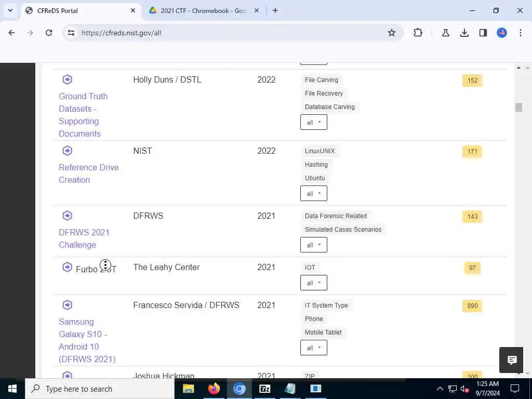The width and height of the screenshot is (532, 399).
Task: Expand the tab search dropdown arrow
Action: [10, 10]
